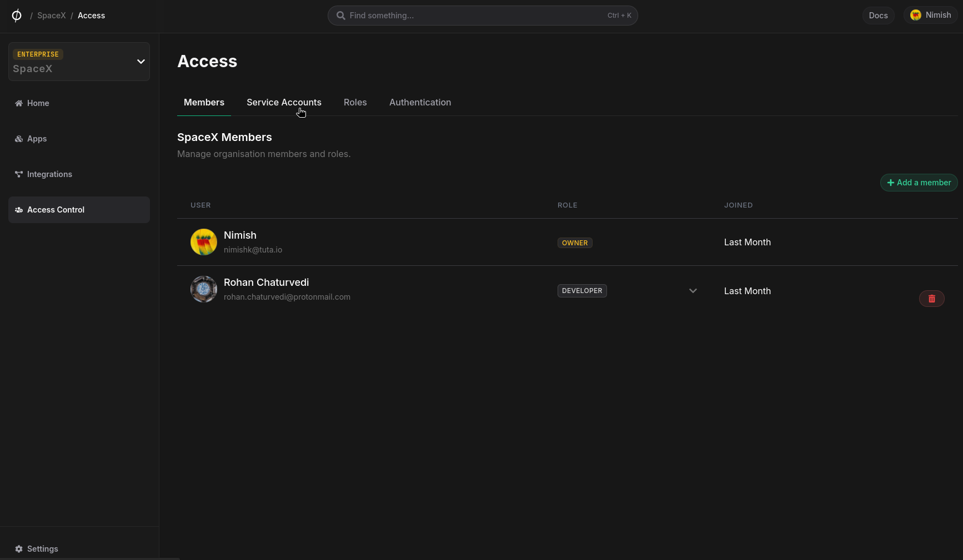Click the Settings gear icon
Image resolution: width=963 pixels, height=560 pixels.
tap(19, 549)
